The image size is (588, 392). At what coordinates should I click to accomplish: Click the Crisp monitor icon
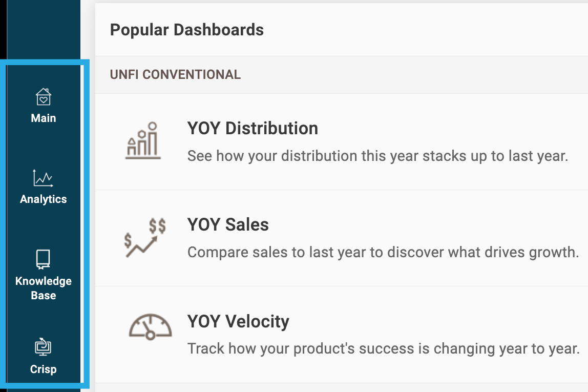coord(43,346)
